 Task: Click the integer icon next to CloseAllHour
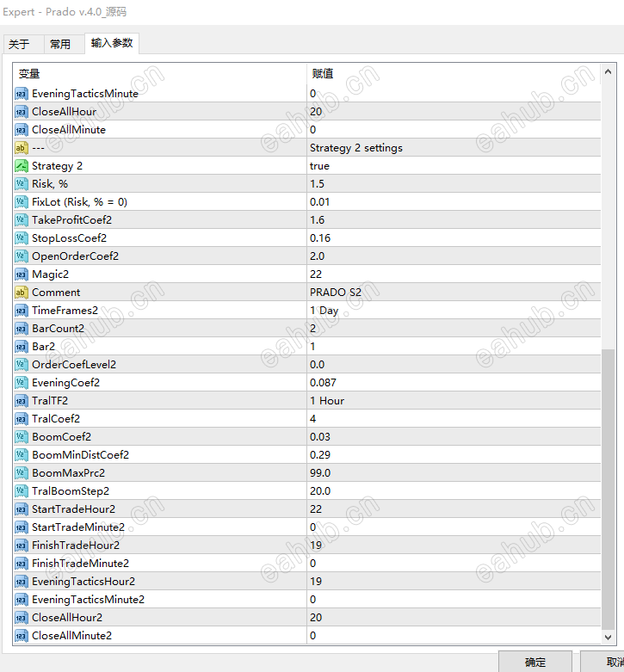[x=22, y=112]
